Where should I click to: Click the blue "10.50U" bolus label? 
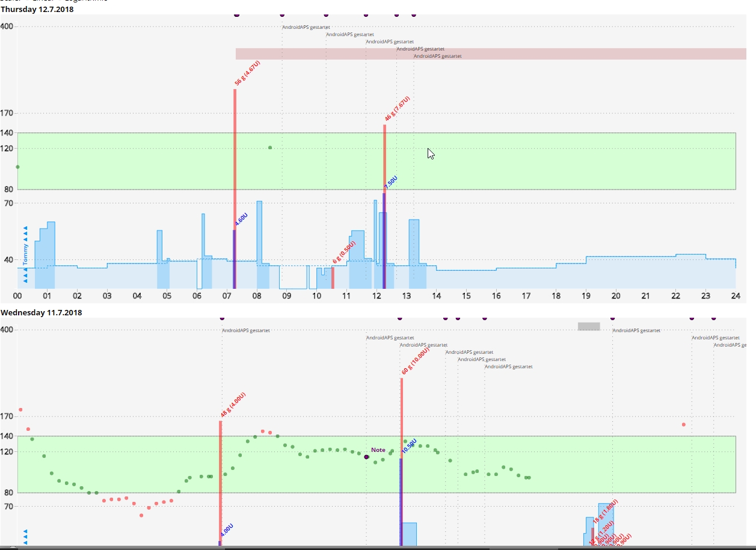tap(408, 445)
